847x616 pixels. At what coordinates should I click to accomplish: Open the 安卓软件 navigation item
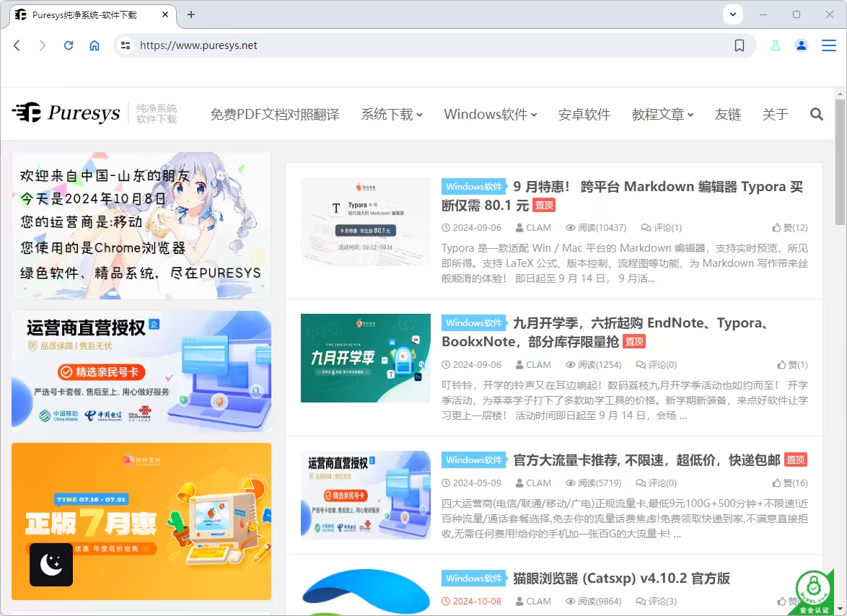click(584, 114)
